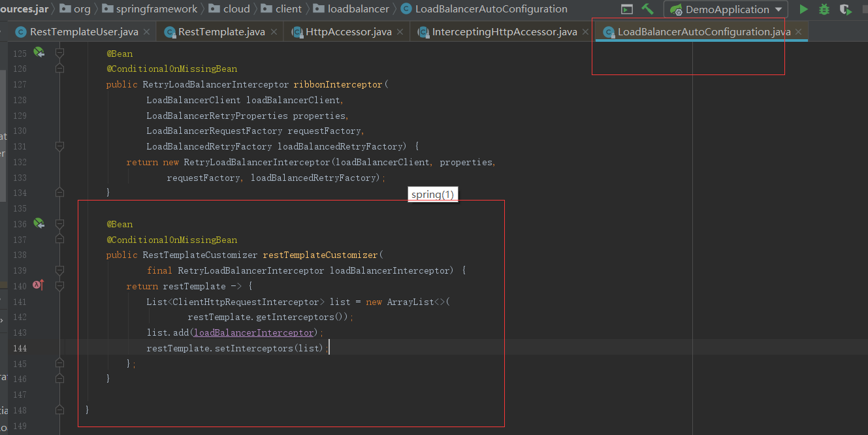Open the 'cloud' breadcrumb folder
Screen dimensions: 868x435
229,9
